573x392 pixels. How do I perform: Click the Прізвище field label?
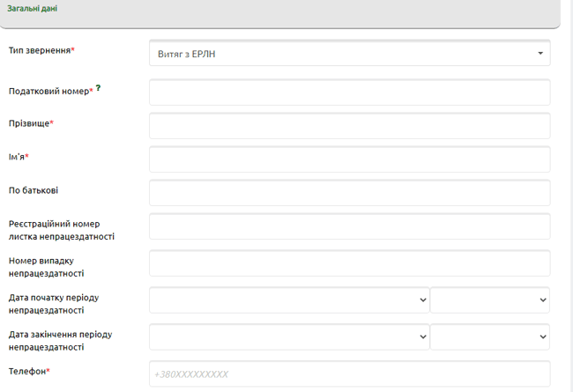[31, 123]
